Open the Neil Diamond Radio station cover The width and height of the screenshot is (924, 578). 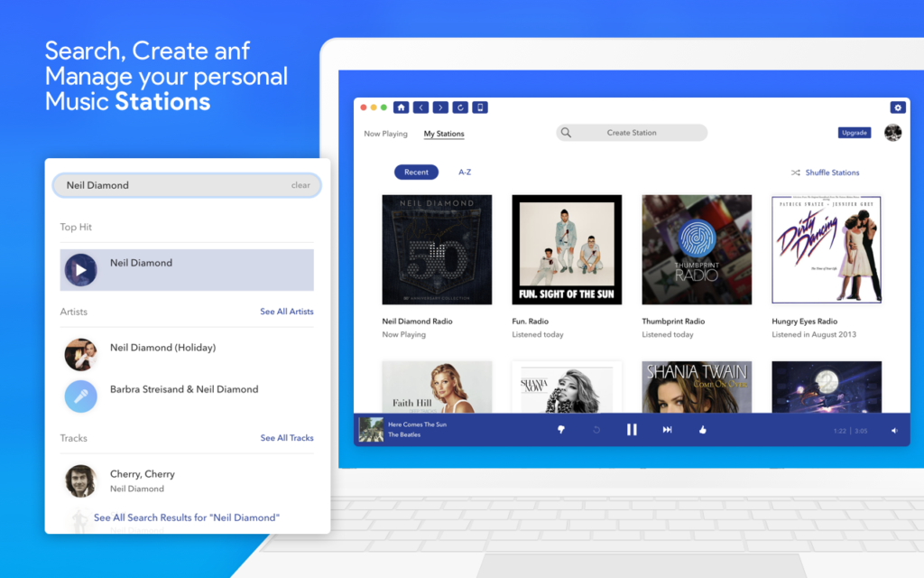437,249
